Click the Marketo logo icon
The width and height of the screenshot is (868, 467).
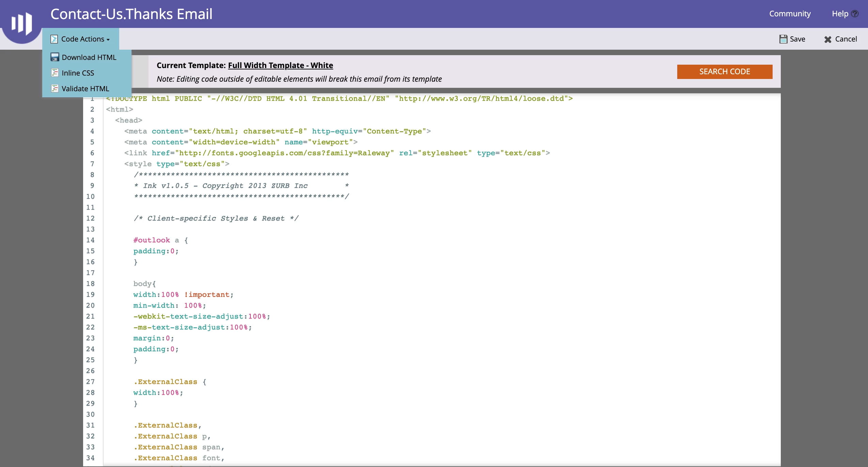point(21,23)
